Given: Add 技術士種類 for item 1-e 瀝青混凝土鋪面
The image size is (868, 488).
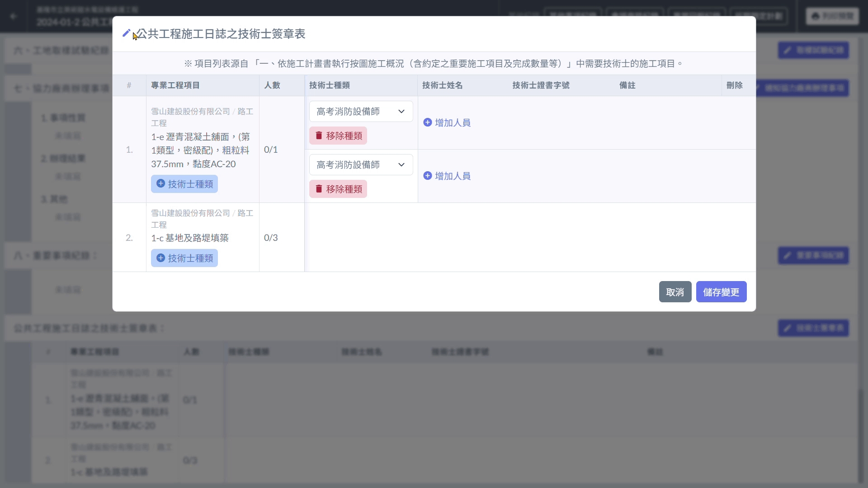Looking at the screenshot, I should click(x=184, y=184).
